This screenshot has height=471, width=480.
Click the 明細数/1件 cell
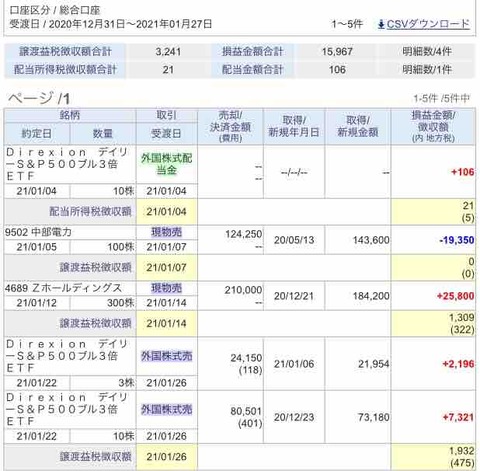(x=427, y=69)
